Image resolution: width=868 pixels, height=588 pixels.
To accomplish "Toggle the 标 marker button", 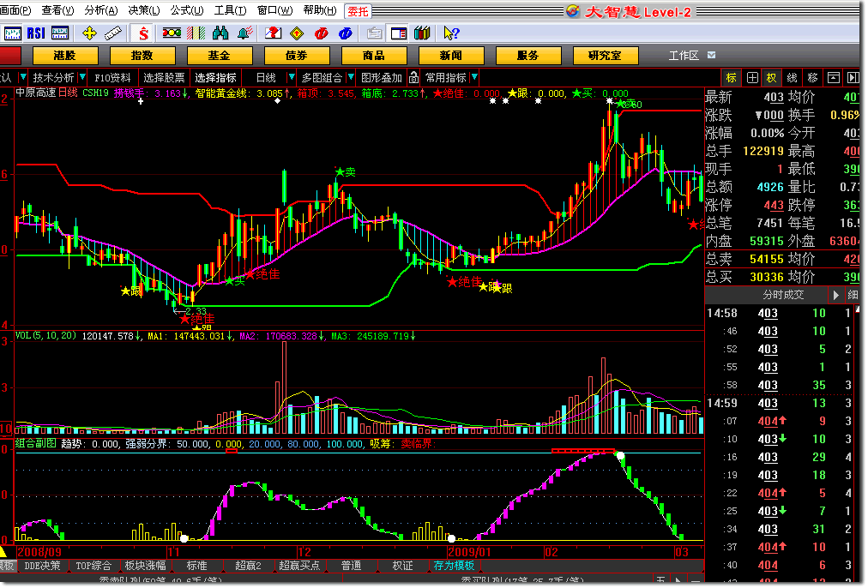I will [x=732, y=77].
